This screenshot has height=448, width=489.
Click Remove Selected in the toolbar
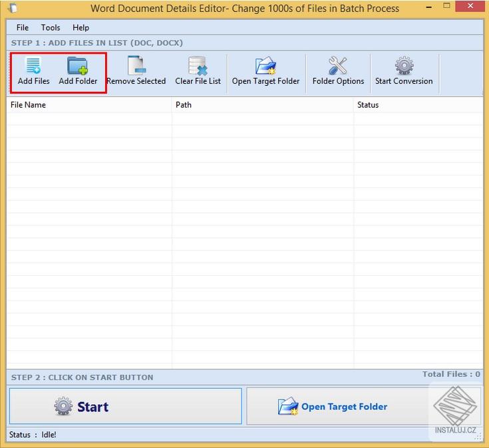(x=136, y=72)
